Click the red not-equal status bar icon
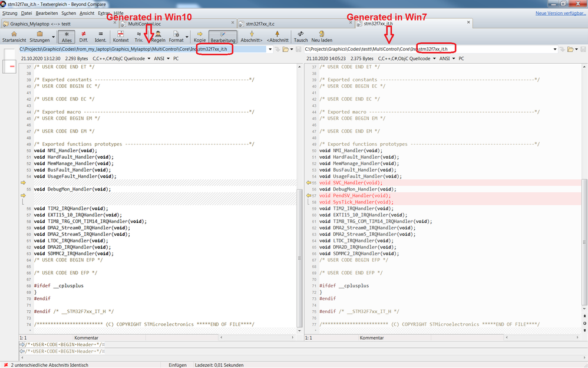This screenshot has width=588, height=368. pyautogui.click(x=6, y=365)
